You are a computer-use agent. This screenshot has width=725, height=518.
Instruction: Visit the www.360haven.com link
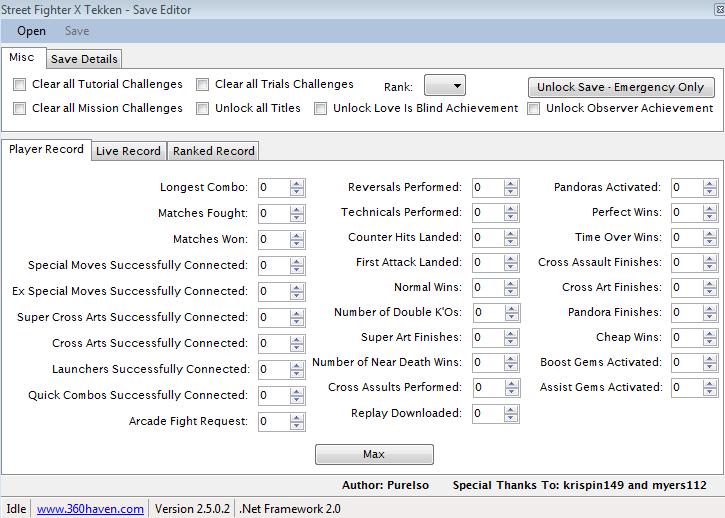90,508
